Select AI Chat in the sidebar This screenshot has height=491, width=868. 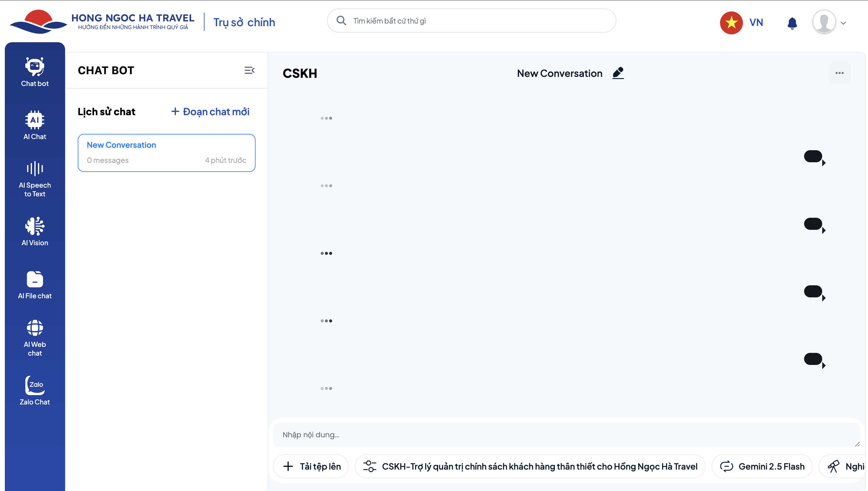[35, 125]
